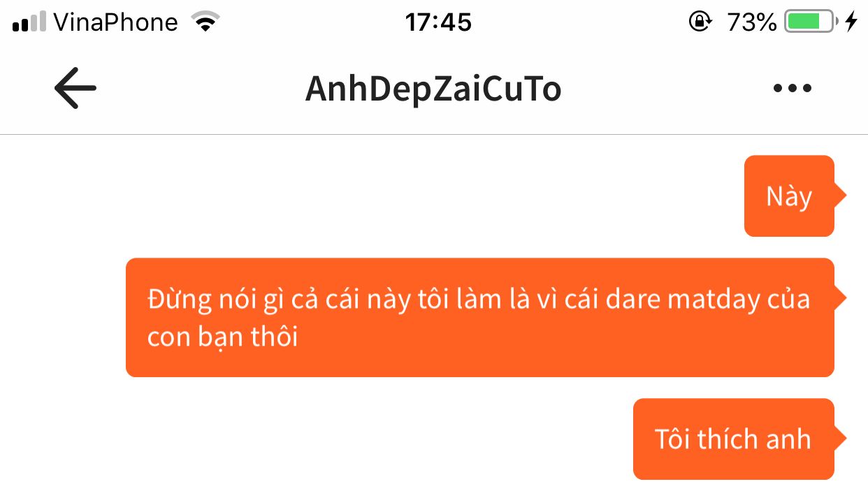Tap the rotation lock status icon

(x=700, y=22)
